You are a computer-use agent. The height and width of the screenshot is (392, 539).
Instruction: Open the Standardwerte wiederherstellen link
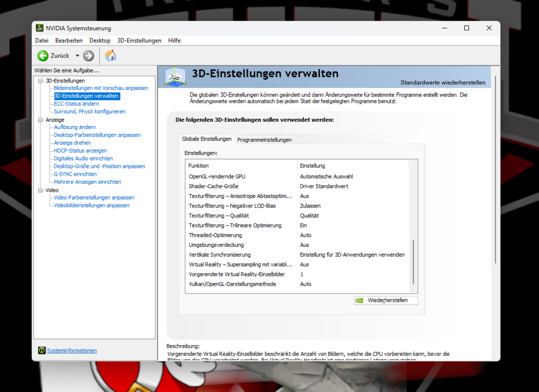coord(443,81)
